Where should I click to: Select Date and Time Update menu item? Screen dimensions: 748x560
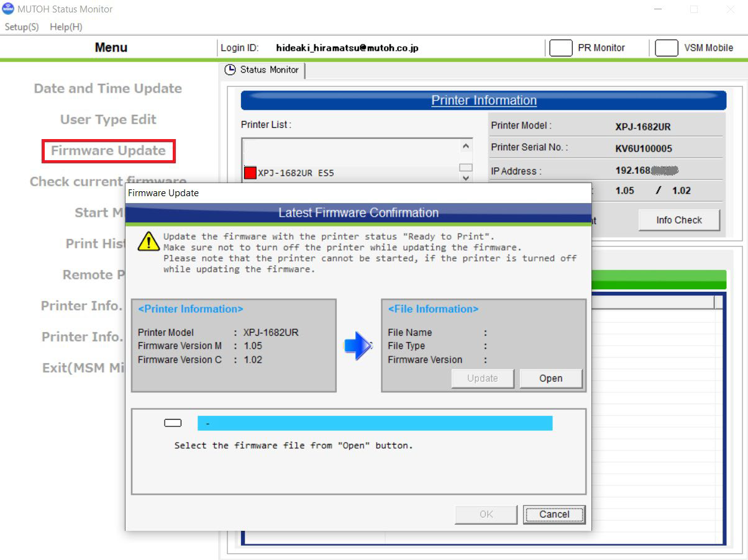pyautogui.click(x=108, y=88)
